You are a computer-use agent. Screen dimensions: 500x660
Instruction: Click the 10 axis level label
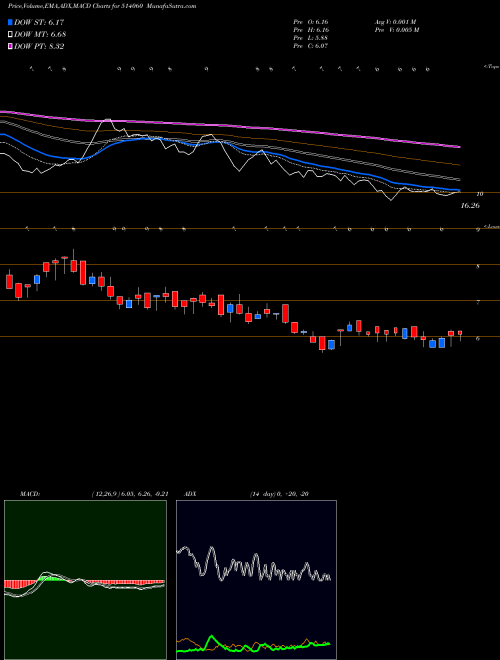coord(479,194)
